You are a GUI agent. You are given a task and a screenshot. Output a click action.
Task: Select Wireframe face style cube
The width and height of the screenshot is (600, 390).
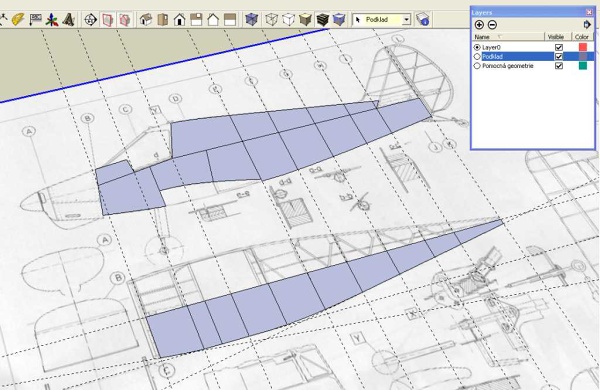point(271,19)
